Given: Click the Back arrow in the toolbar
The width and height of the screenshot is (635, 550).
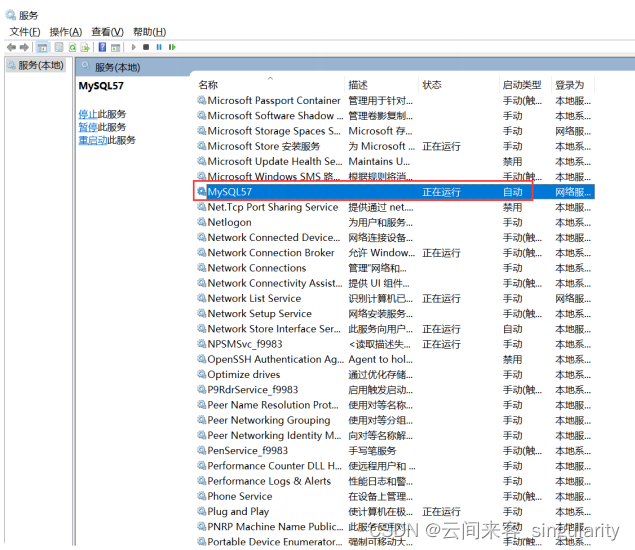Looking at the screenshot, I should point(11,47).
